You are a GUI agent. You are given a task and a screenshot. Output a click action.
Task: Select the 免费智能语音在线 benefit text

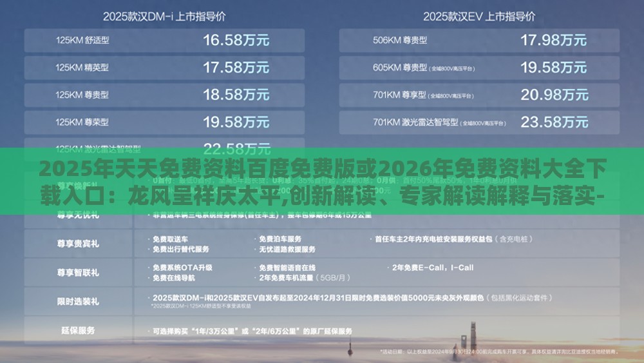tap(287, 268)
